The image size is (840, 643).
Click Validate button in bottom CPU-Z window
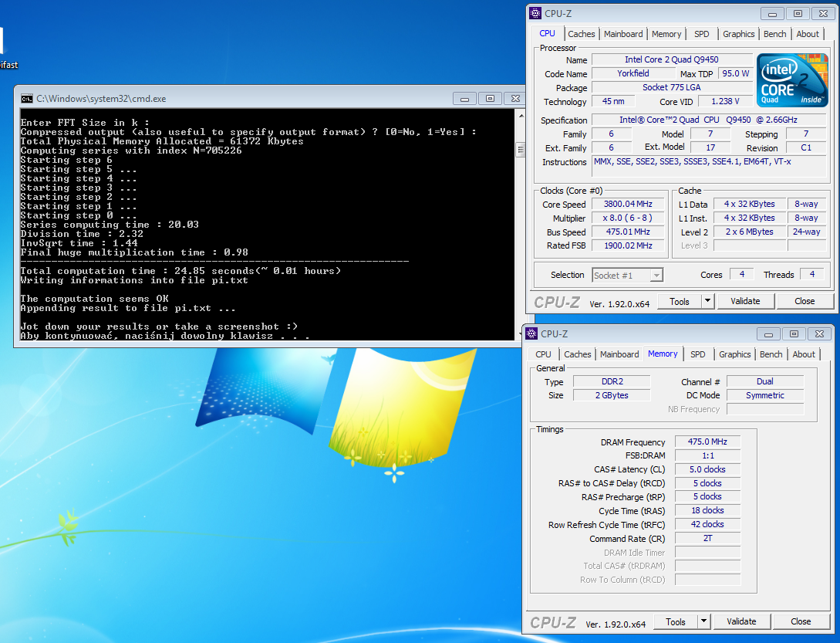click(x=741, y=621)
